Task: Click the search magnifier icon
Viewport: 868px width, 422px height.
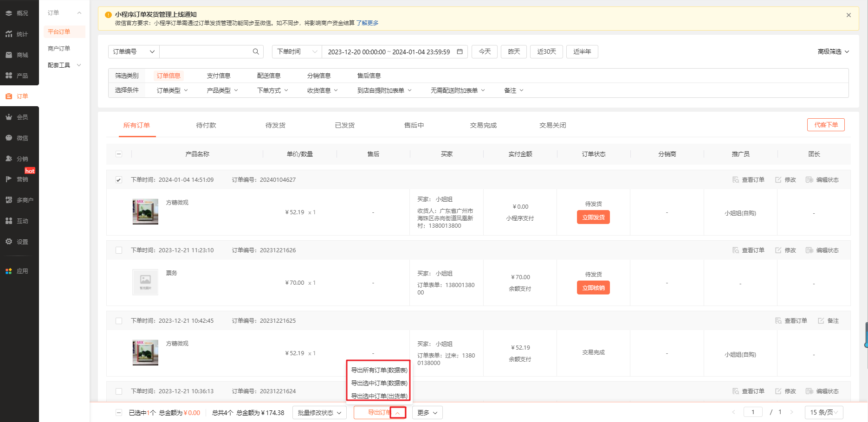Action: [x=256, y=51]
